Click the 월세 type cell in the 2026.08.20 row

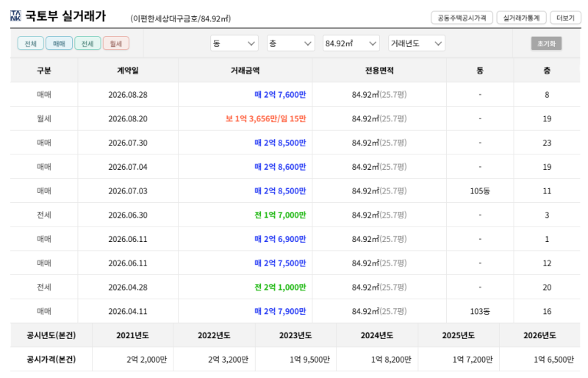[x=44, y=118]
